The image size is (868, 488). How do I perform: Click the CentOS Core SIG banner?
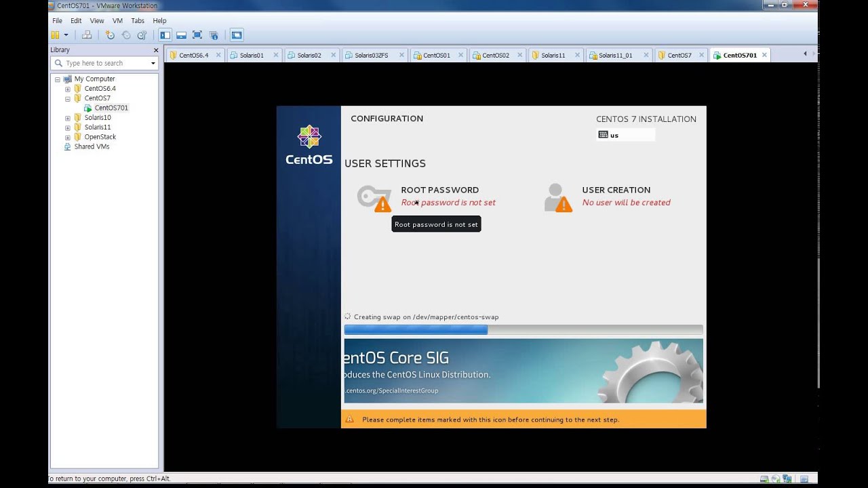tap(524, 371)
